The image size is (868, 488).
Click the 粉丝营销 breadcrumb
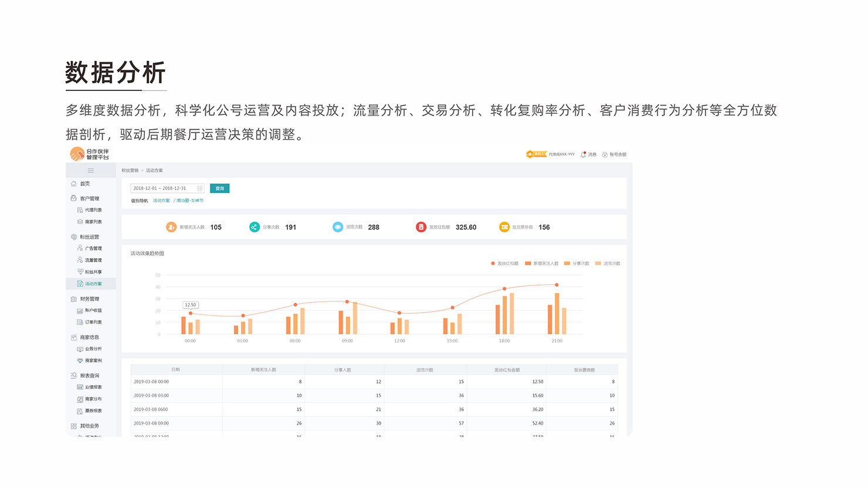click(x=130, y=171)
